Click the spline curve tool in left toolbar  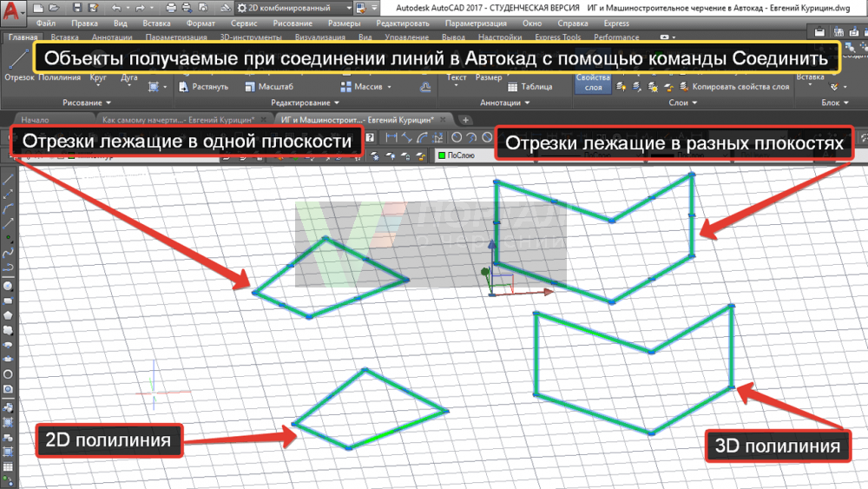8,253
